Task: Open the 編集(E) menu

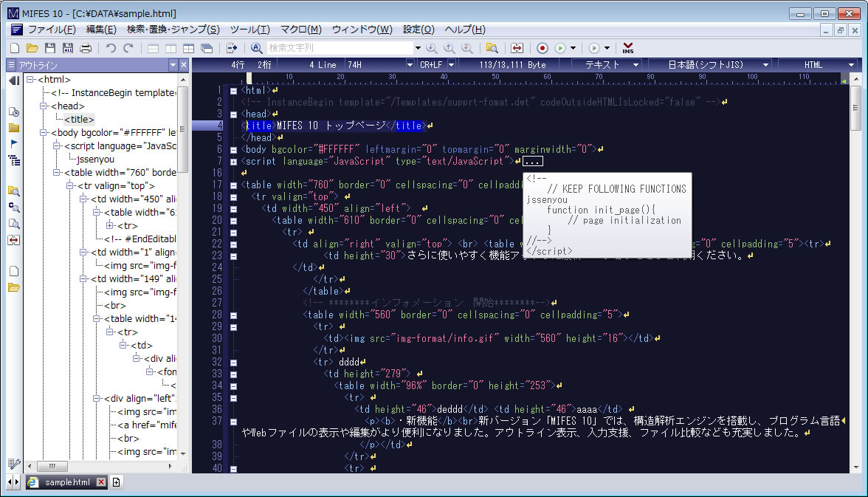Action: tap(101, 30)
